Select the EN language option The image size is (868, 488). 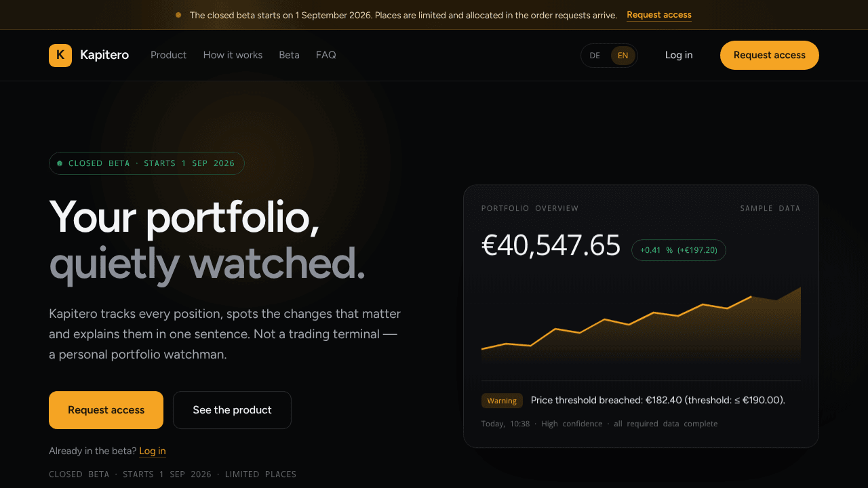[623, 56]
